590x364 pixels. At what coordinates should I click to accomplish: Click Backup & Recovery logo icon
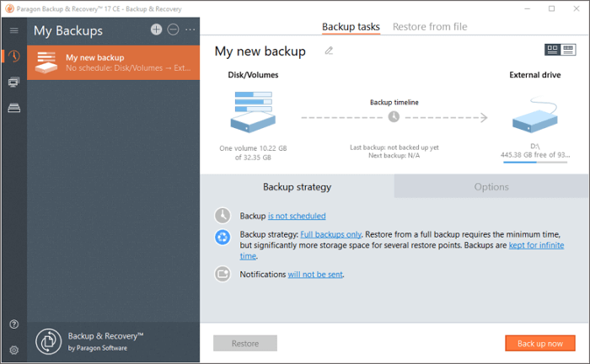49,341
